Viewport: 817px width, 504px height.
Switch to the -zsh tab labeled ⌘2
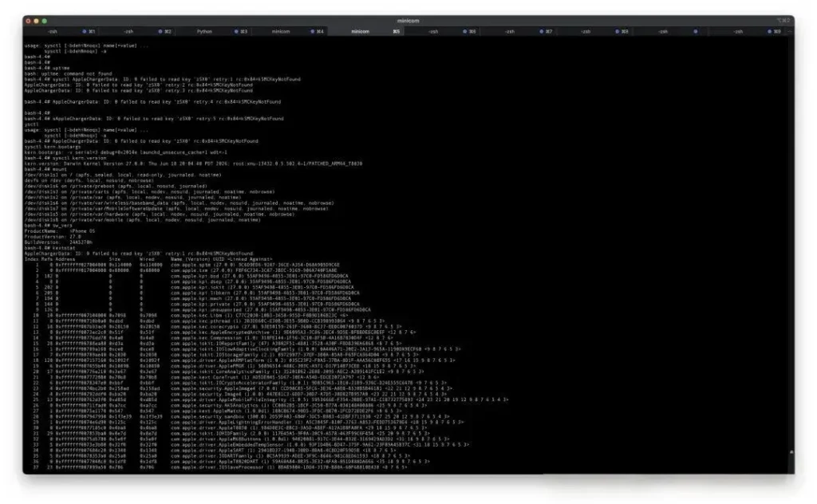pyautogui.click(x=137, y=32)
